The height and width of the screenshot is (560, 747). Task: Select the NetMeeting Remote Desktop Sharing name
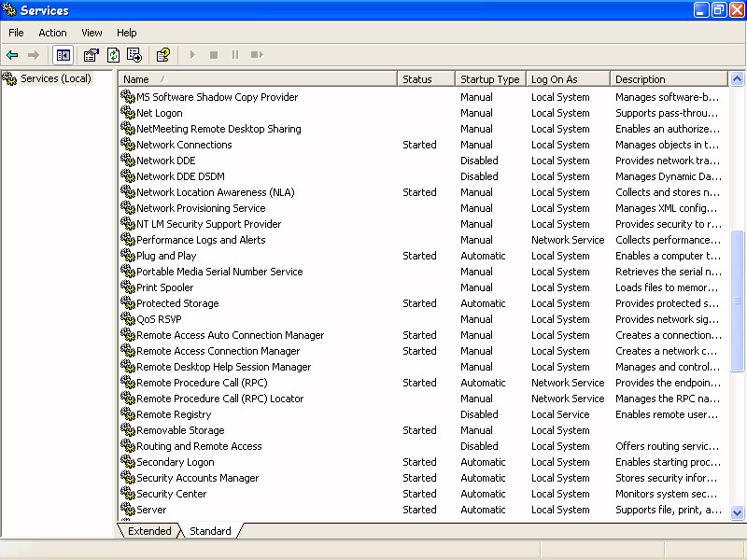click(218, 129)
